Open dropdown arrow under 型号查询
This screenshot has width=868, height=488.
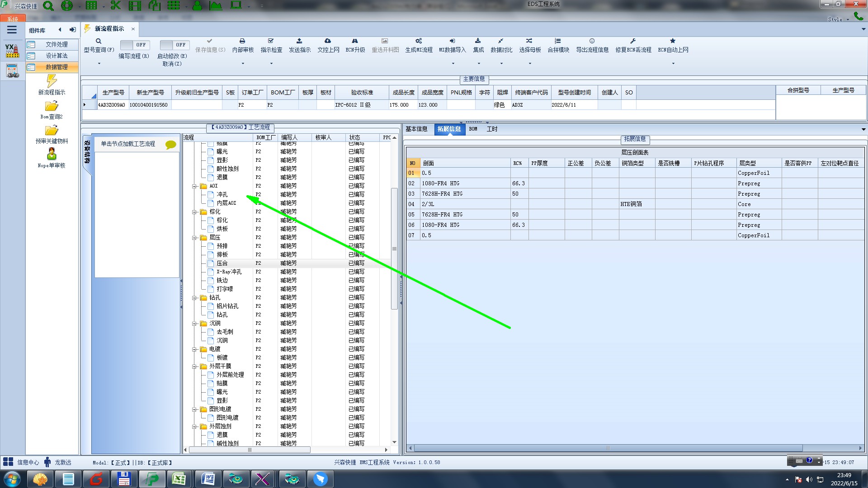tap(99, 63)
